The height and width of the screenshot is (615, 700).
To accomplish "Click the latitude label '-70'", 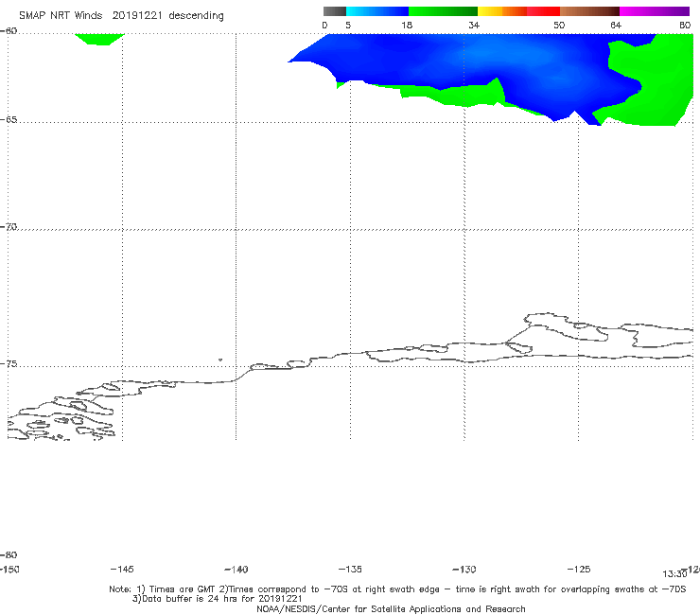I will pyautogui.click(x=9, y=227).
